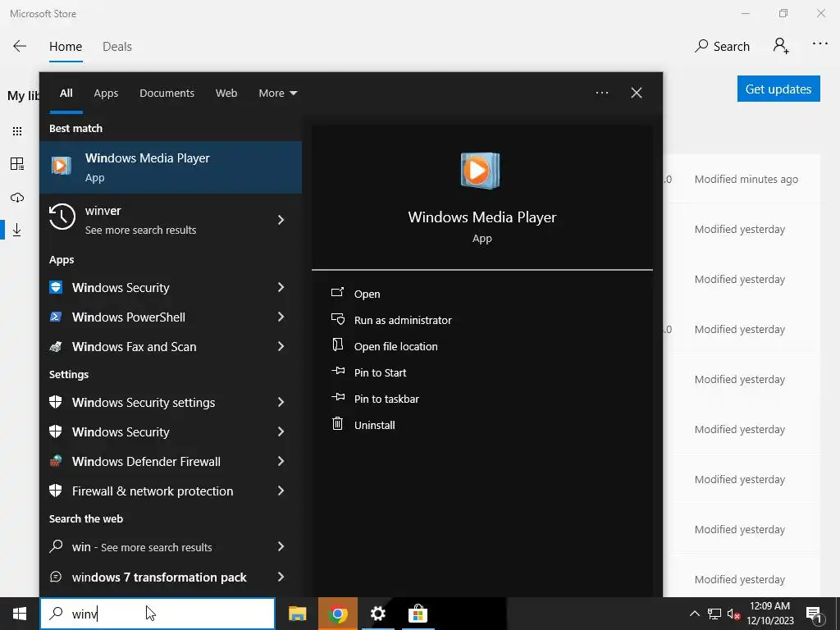The height and width of the screenshot is (630, 840).
Task: Pin Windows Media Player to Start
Action: click(x=381, y=373)
